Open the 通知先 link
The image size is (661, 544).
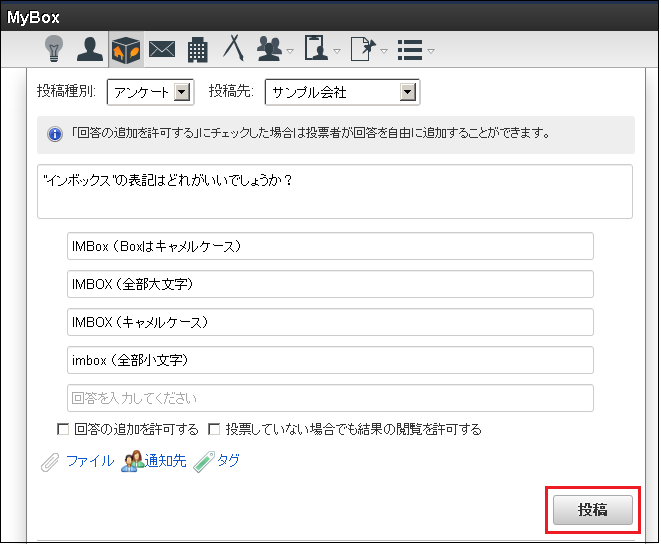click(x=165, y=461)
